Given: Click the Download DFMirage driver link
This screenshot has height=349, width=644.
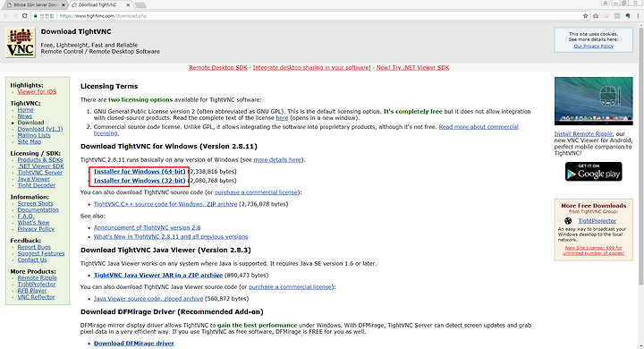Looking at the screenshot, I should click(134, 344).
